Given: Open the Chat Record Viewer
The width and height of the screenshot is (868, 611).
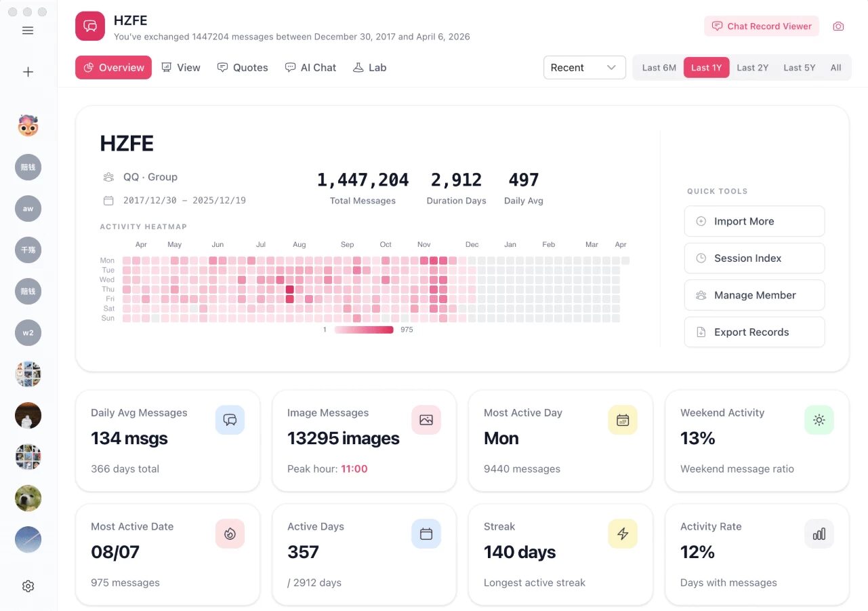Looking at the screenshot, I should coord(762,26).
